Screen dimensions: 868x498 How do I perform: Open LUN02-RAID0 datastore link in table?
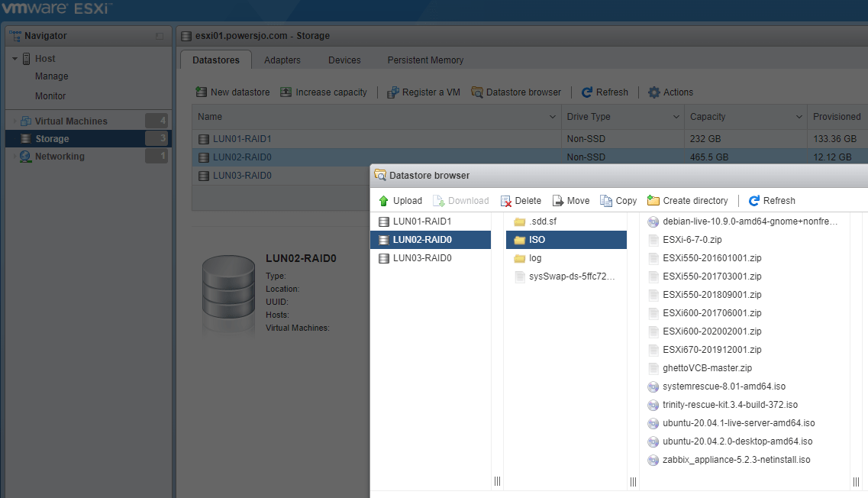click(242, 157)
